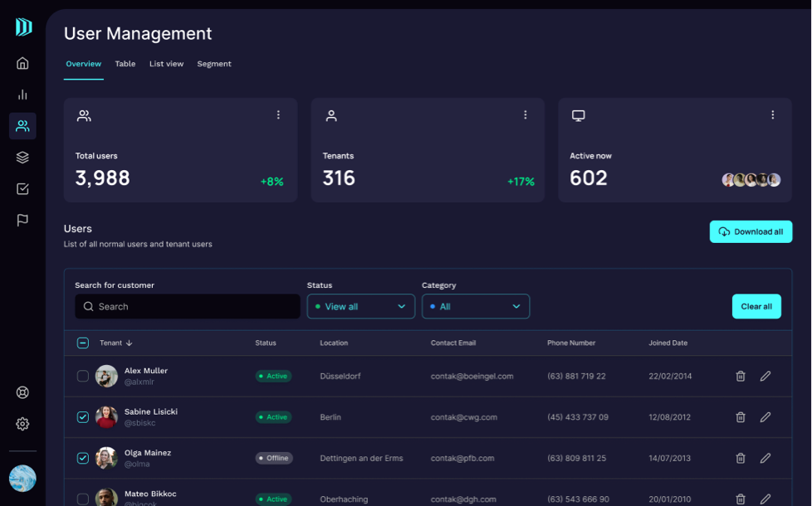Toggle the select-all checkbox in table header
Screen dimensions: 812x506
pyautogui.click(x=83, y=343)
